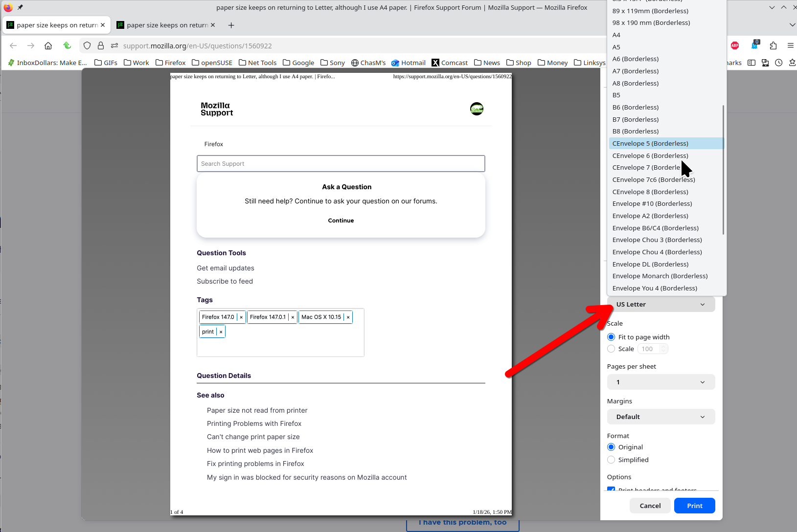Screen dimensions: 797x532
Task: Choose Simplified format radio
Action: click(611, 460)
